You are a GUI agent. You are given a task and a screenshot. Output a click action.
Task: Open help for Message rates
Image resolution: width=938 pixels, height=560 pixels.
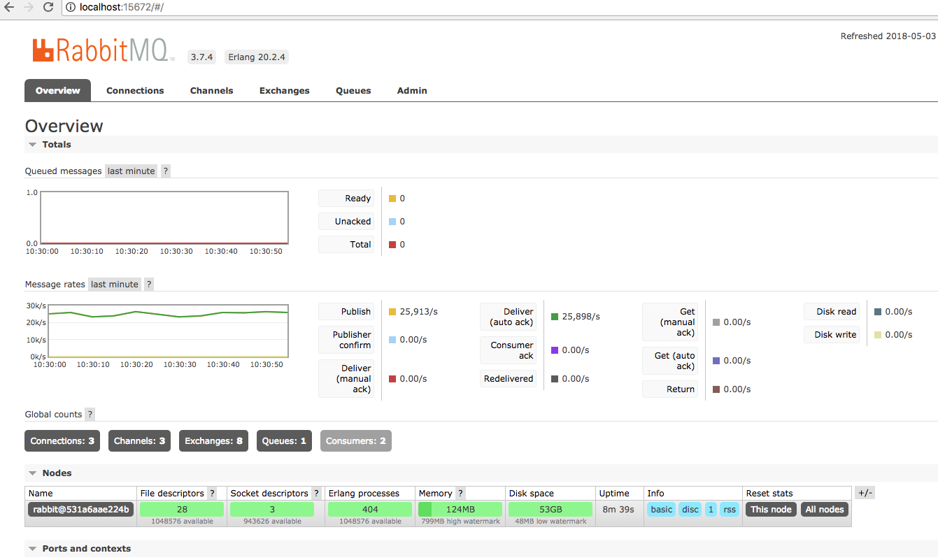(x=149, y=284)
